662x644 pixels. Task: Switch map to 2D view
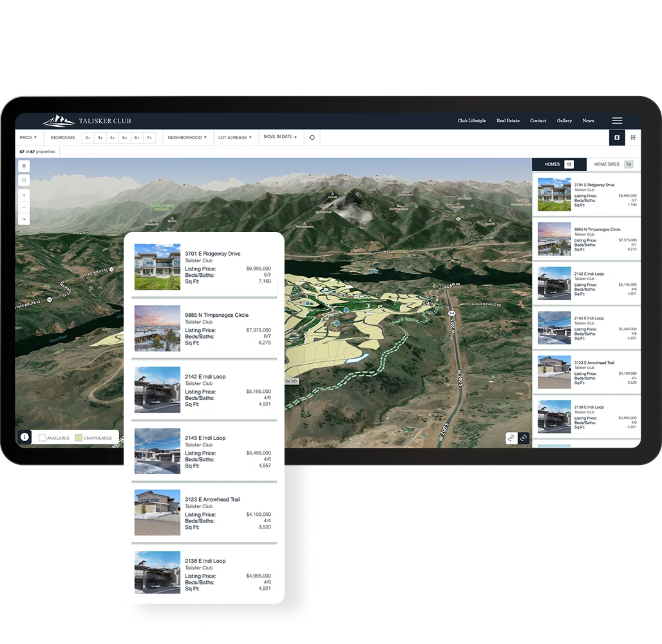511,438
